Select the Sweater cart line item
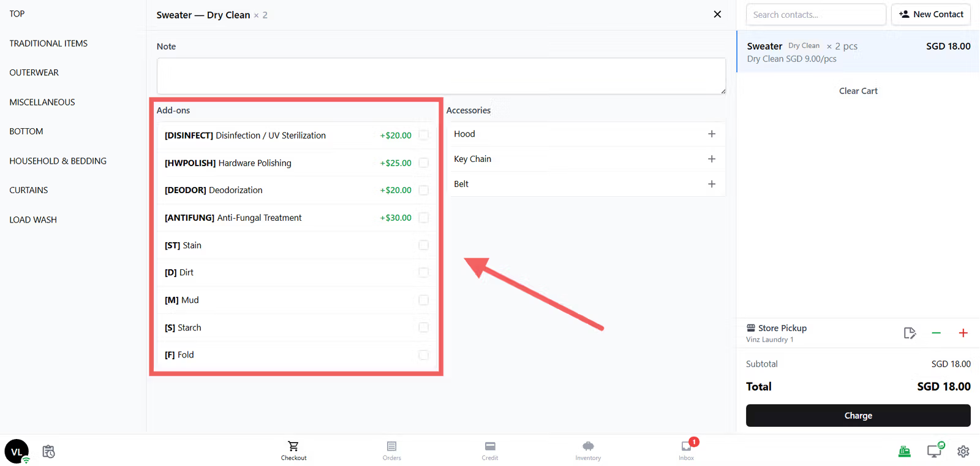The image size is (980, 466). pyautogui.click(x=858, y=52)
